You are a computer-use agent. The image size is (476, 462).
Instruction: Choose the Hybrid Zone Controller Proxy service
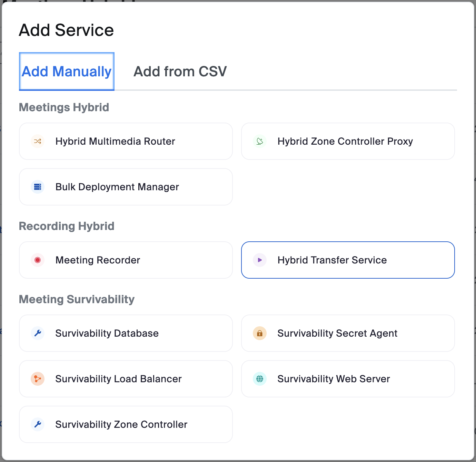348,141
